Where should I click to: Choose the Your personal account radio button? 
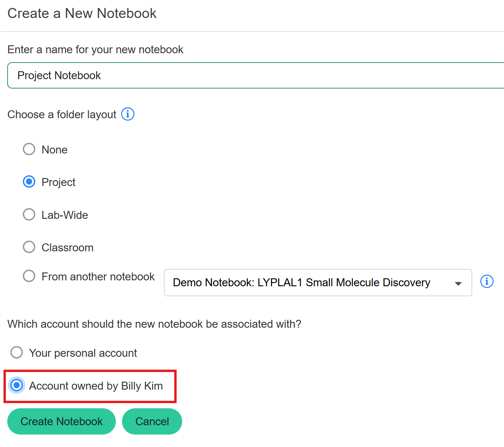point(17,353)
